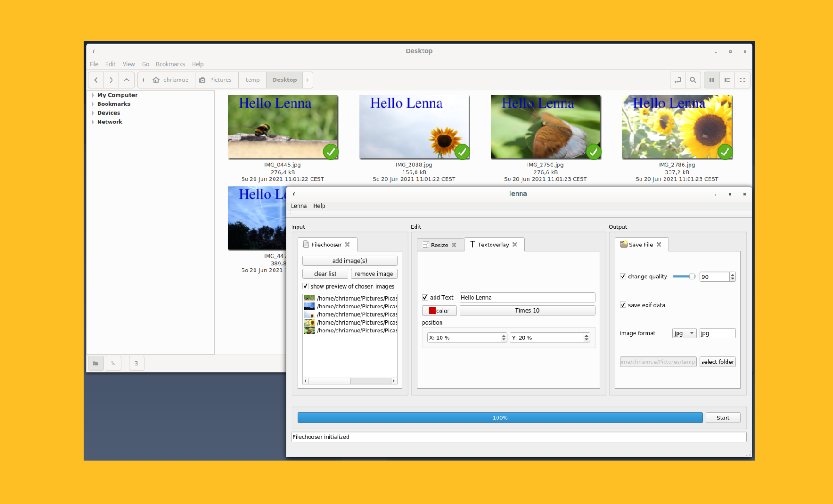Start image processing with Start button
The image size is (833, 504).
tap(723, 418)
